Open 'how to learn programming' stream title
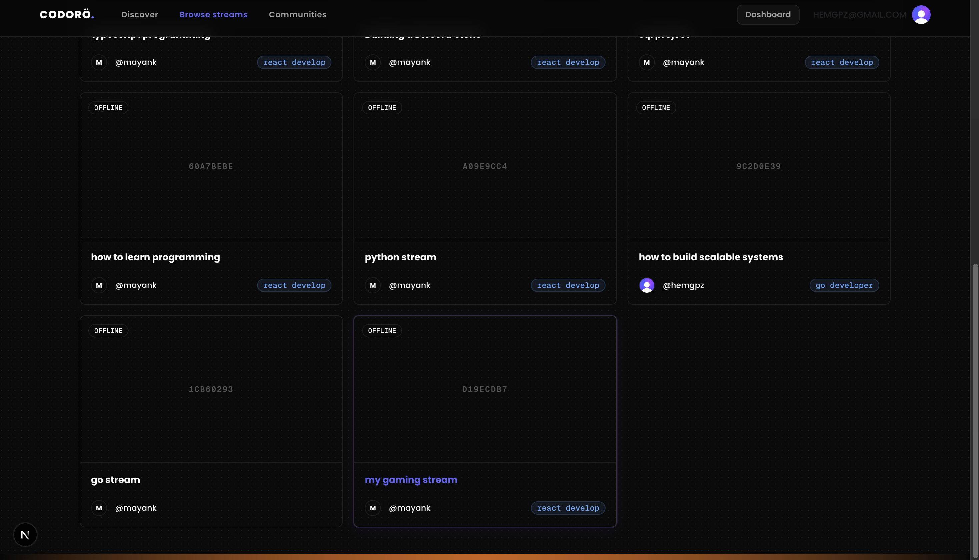Viewport: 979px width, 560px height. coord(155,257)
